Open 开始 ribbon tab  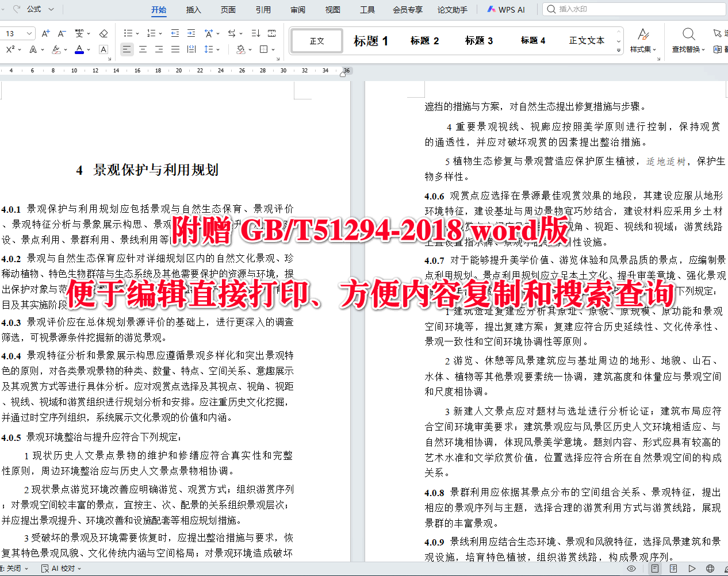(x=159, y=10)
